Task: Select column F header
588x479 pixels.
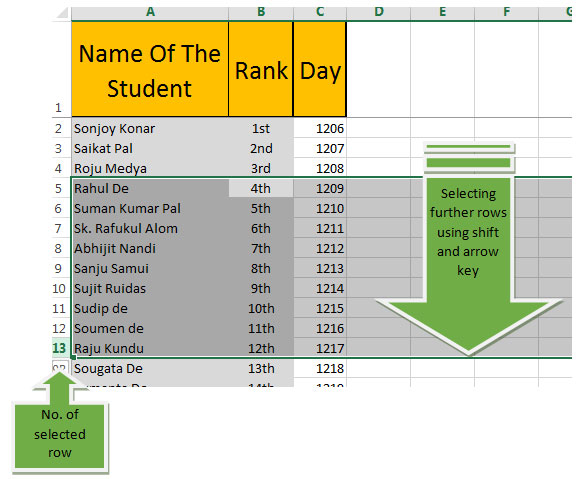Action: (506, 12)
